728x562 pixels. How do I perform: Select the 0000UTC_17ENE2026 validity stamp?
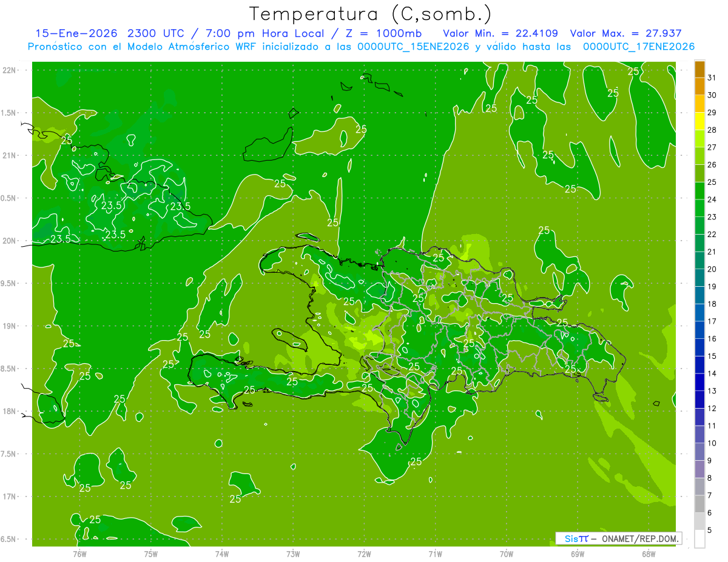pos(638,47)
